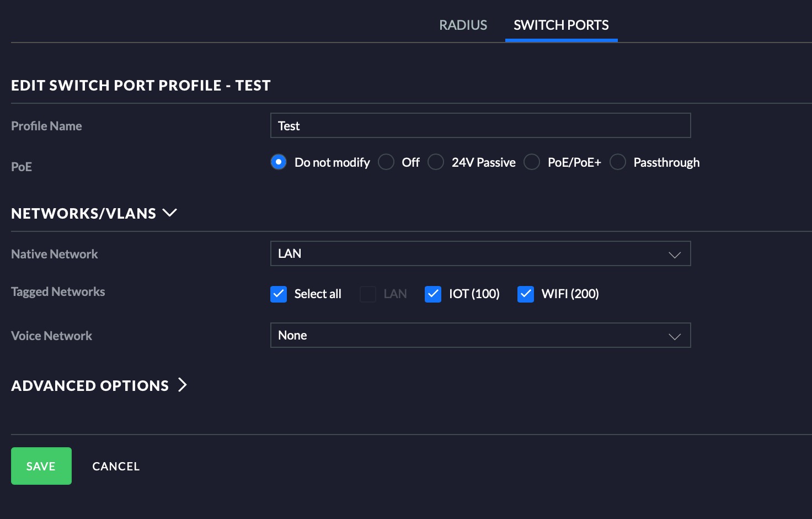Expand the Advanced Options section
This screenshot has height=519, width=812.
point(183,385)
